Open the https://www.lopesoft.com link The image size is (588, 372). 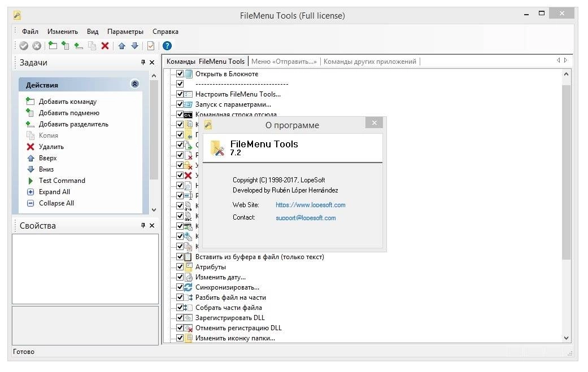click(x=311, y=205)
